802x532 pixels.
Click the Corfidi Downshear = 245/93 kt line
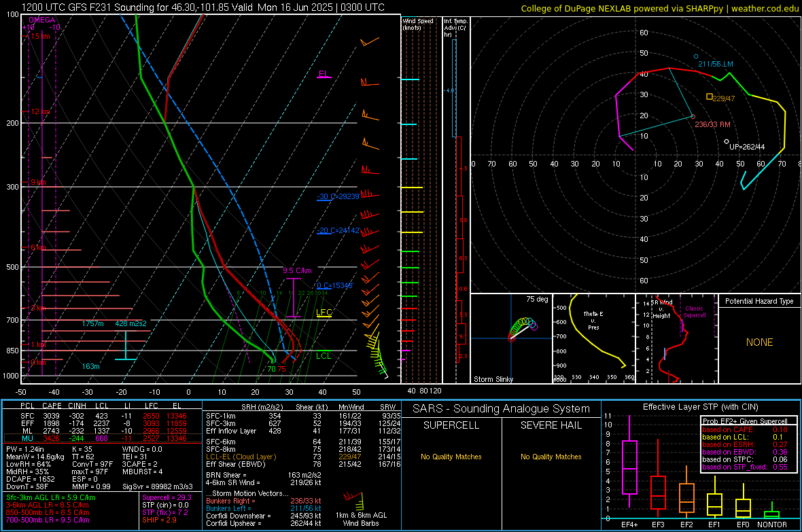click(x=264, y=516)
